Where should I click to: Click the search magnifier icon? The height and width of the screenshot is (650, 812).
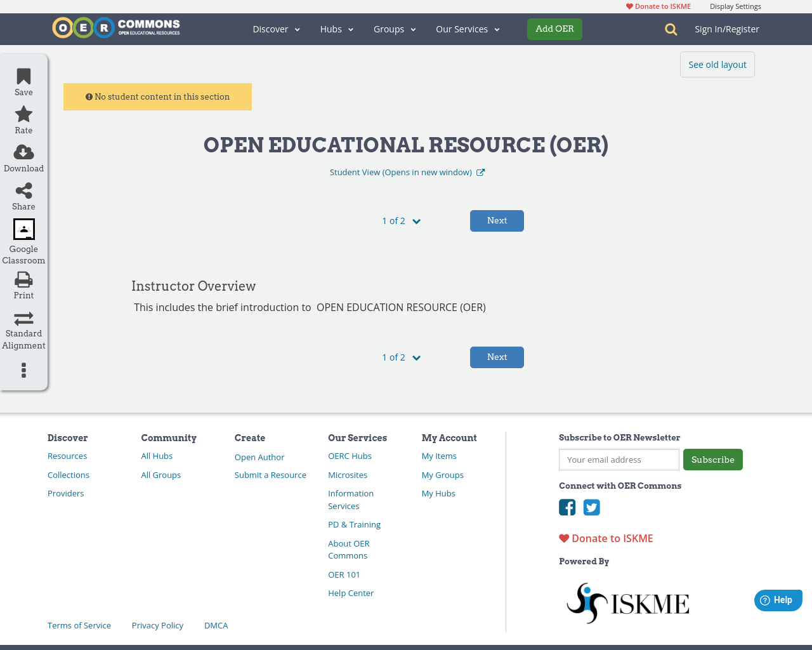click(x=670, y=29)
